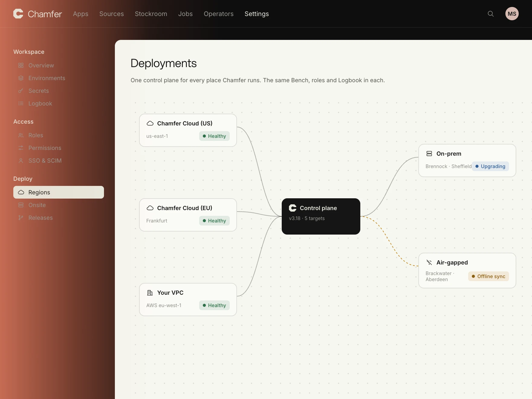The height and width of the screenshot is (399, 532).
Task: Click the Air-gapped disconnected icon
Action: click(429, 262)
